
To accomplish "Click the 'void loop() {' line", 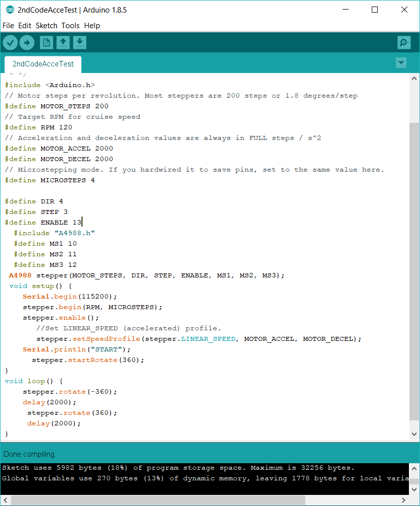I will pos(34,381).
